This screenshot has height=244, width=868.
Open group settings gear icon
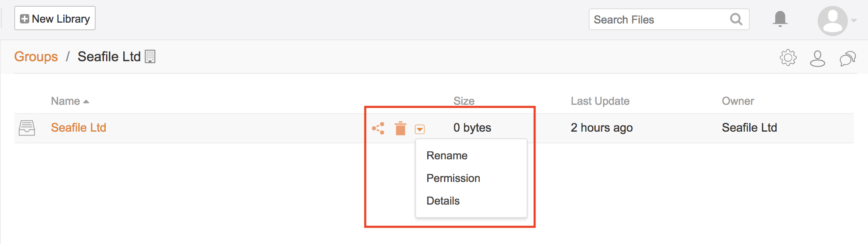788,58
